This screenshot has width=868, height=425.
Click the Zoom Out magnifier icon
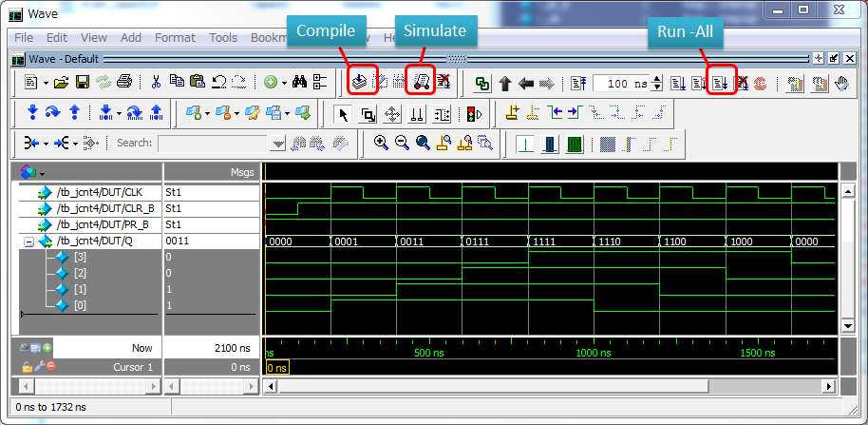(x=402, y=143)
